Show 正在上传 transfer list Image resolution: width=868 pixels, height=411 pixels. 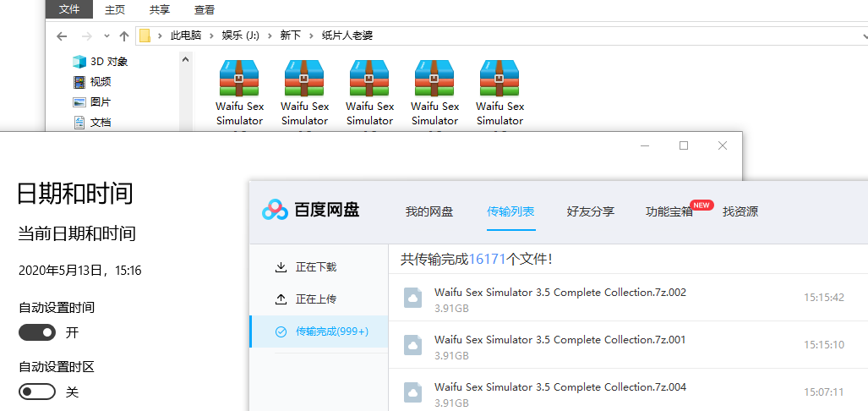tap(319, 299)
